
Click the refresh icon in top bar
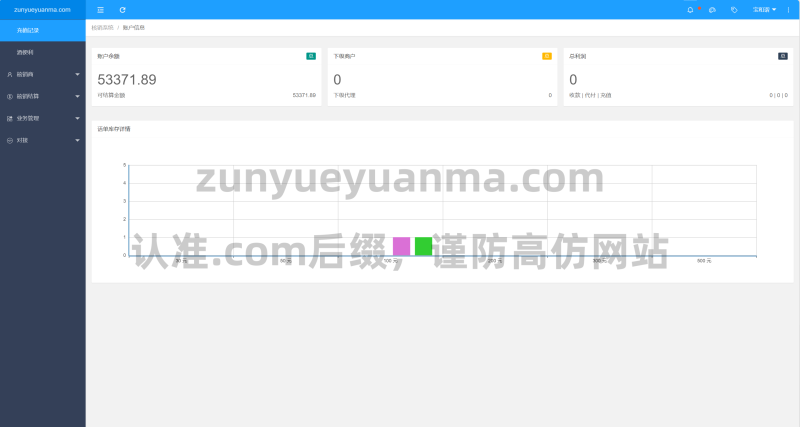122,10
